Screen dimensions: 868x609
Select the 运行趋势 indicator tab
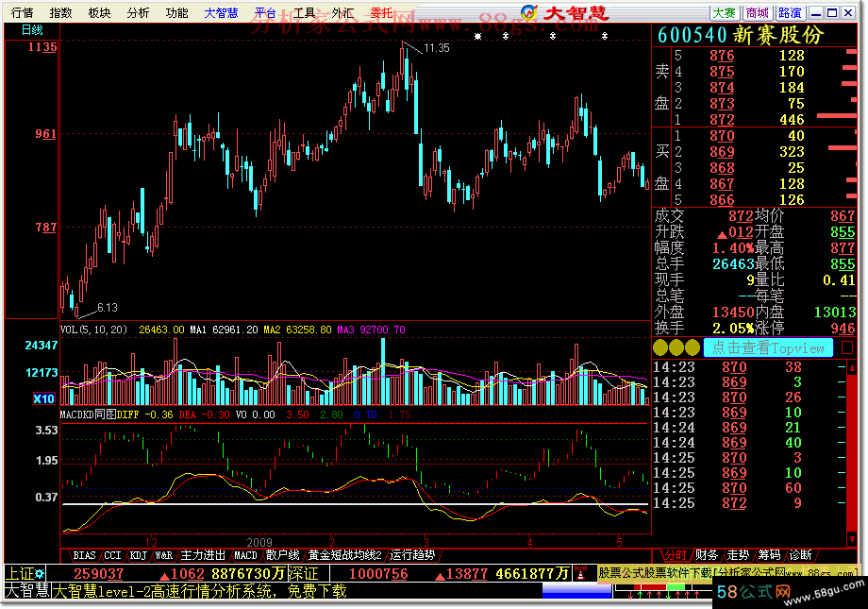[412, 555]
